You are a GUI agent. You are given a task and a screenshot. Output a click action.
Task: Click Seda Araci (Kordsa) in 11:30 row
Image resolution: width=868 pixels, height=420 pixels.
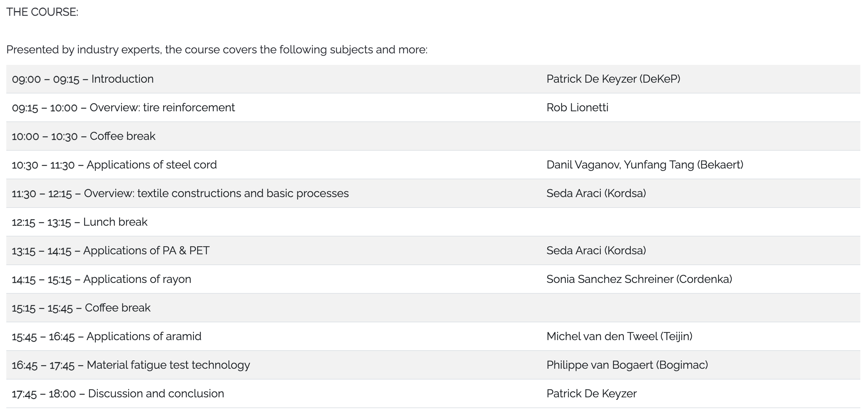coord(596,193)
